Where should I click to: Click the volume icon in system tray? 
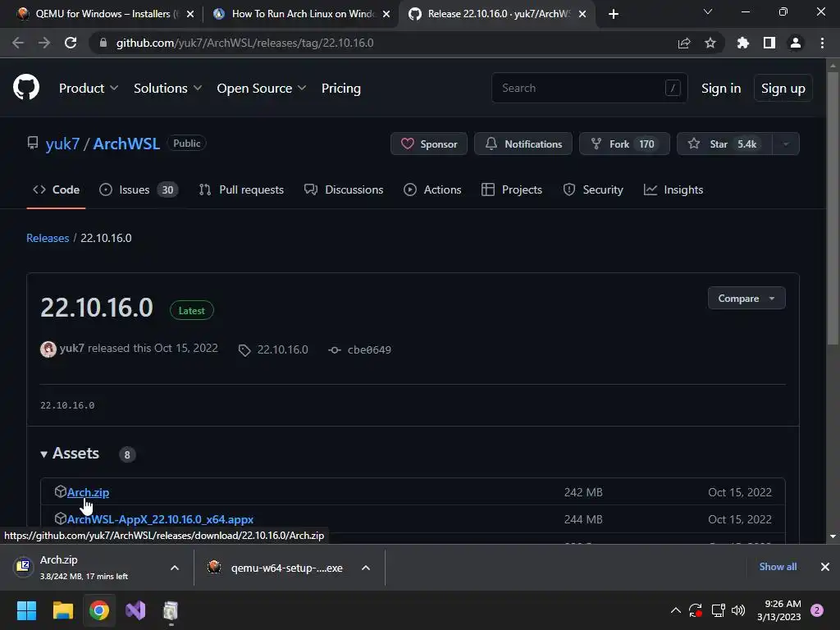[x=738, y=610]
